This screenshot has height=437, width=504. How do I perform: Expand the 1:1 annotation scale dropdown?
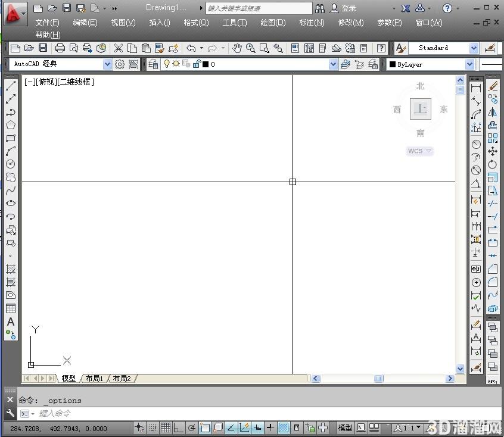(x=418, y=427)
